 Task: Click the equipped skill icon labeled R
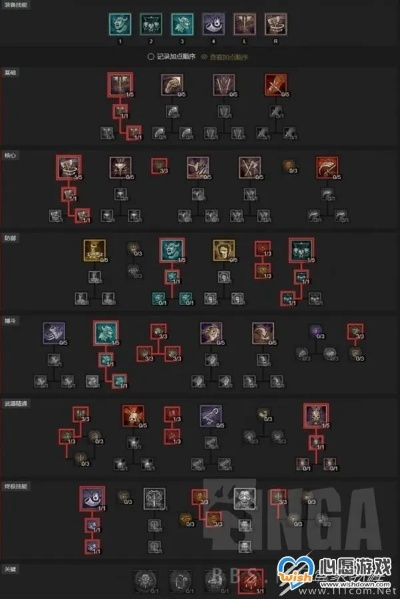(275, 24)
